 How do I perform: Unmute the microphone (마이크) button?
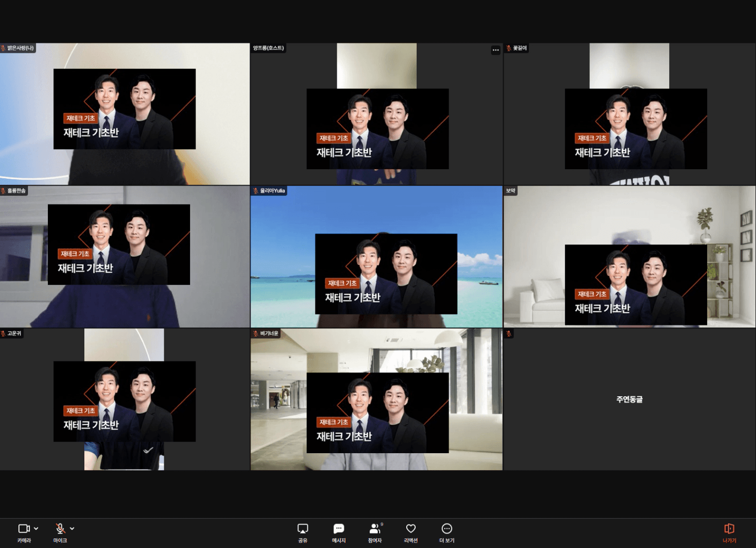tap(60, 529)
